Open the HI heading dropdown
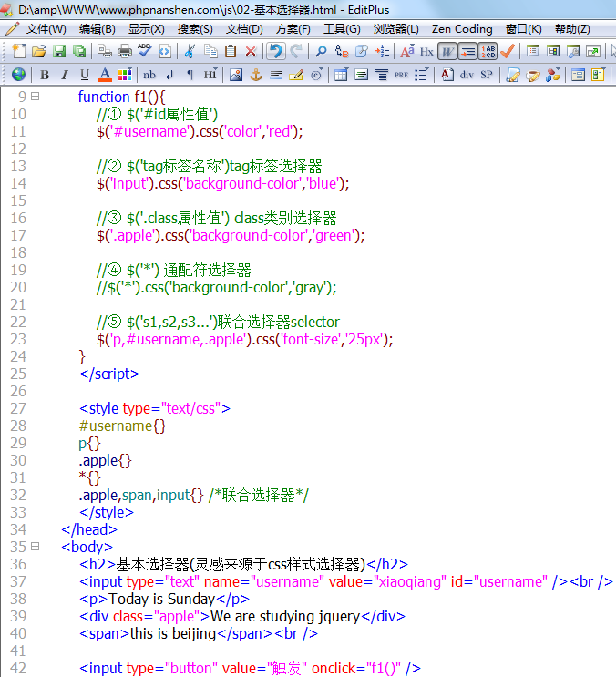Screen dimensions: 616x677 pyautogui.click(x=210, y=75)
